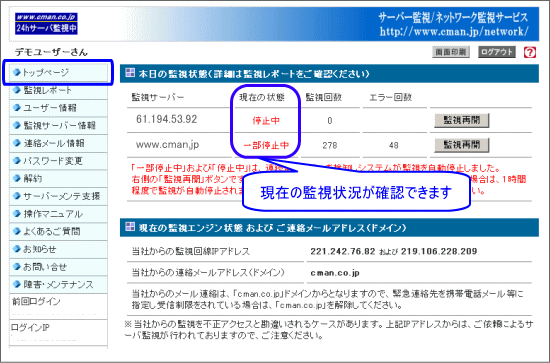
Task: Click the red question mark help icon
Action: point(530,53)
